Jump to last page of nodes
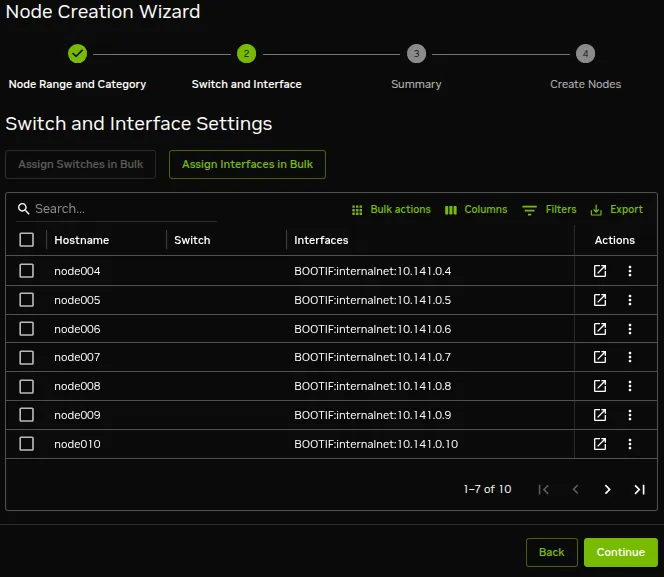Image resolution: width=664 pixels, height=577 pixels. (639, 490)
